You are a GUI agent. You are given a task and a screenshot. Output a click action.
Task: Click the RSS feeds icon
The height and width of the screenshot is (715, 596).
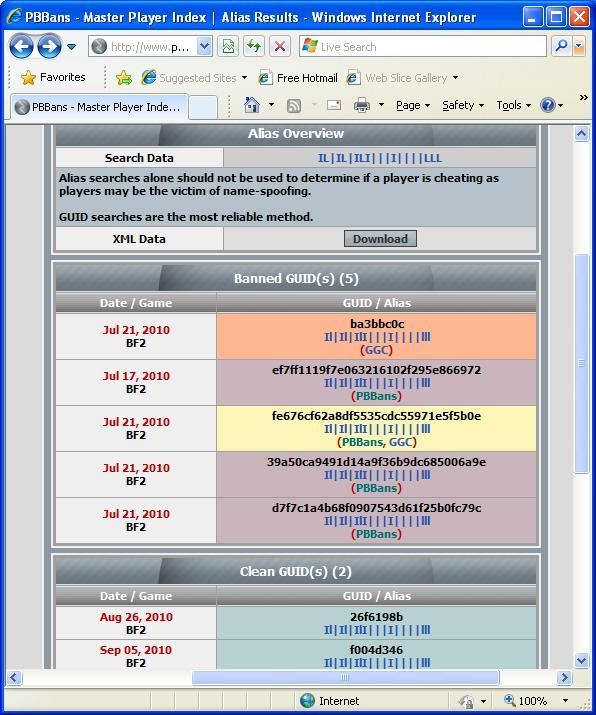click(x=294, y=106)
